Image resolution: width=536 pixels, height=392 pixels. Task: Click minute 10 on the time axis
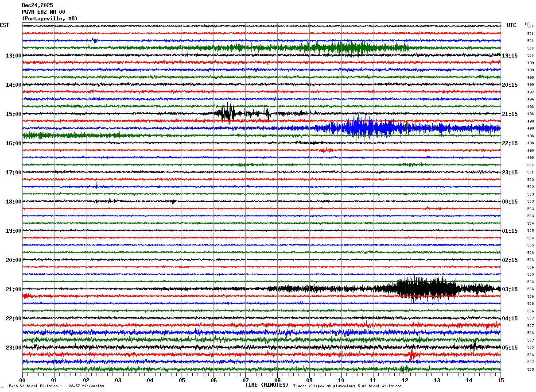342,380
